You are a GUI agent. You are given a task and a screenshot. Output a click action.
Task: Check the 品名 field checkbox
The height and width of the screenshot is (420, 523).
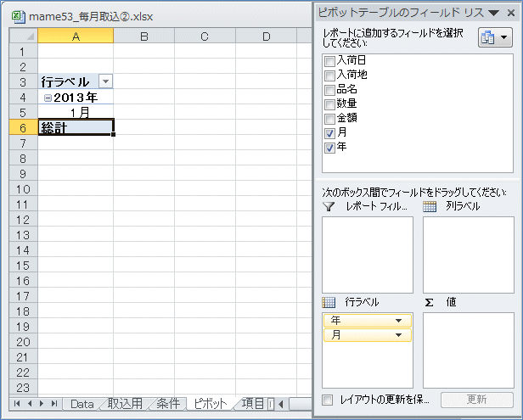click(x=329, y=90)
